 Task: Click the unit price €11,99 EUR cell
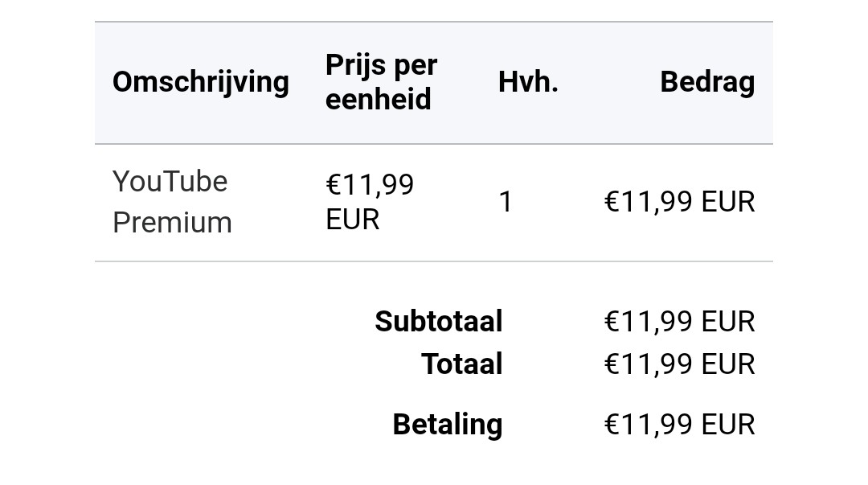[x=369, y=202]
